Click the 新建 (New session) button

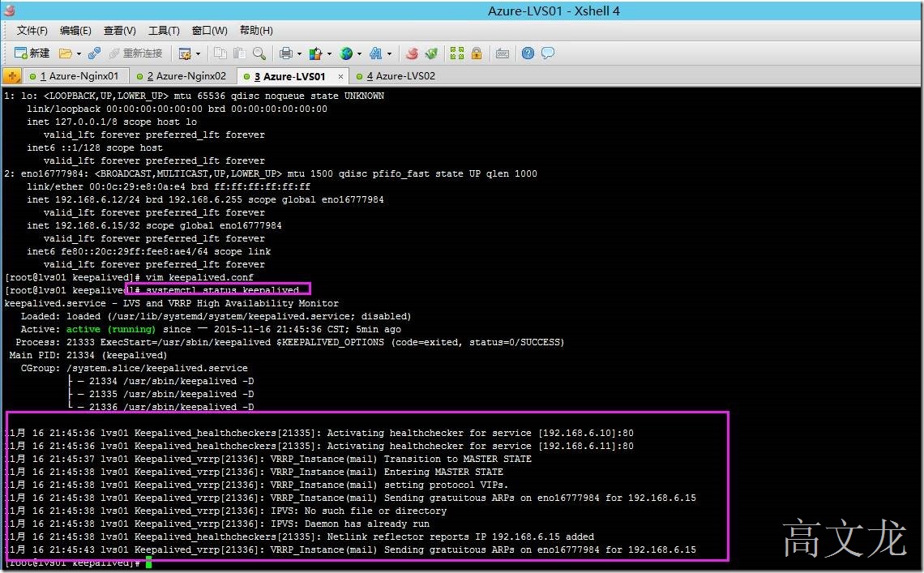click(x=32, y=53)
